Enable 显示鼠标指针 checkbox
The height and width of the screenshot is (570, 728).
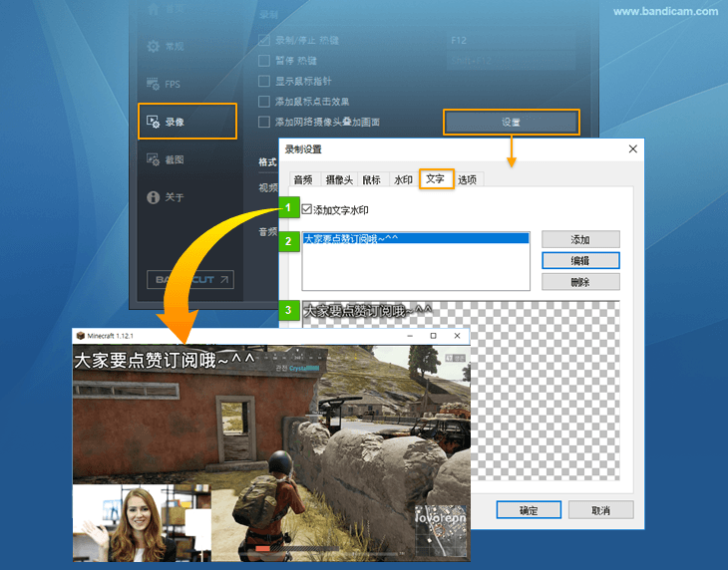264,81
